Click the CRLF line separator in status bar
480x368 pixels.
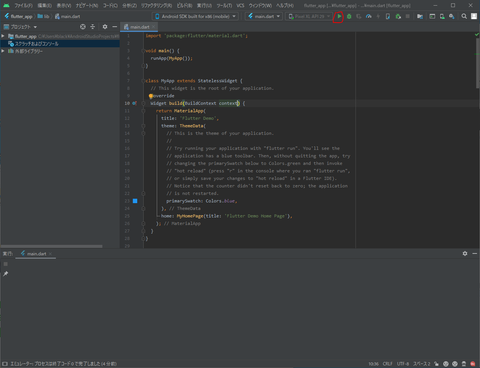[x=387, y=364]
